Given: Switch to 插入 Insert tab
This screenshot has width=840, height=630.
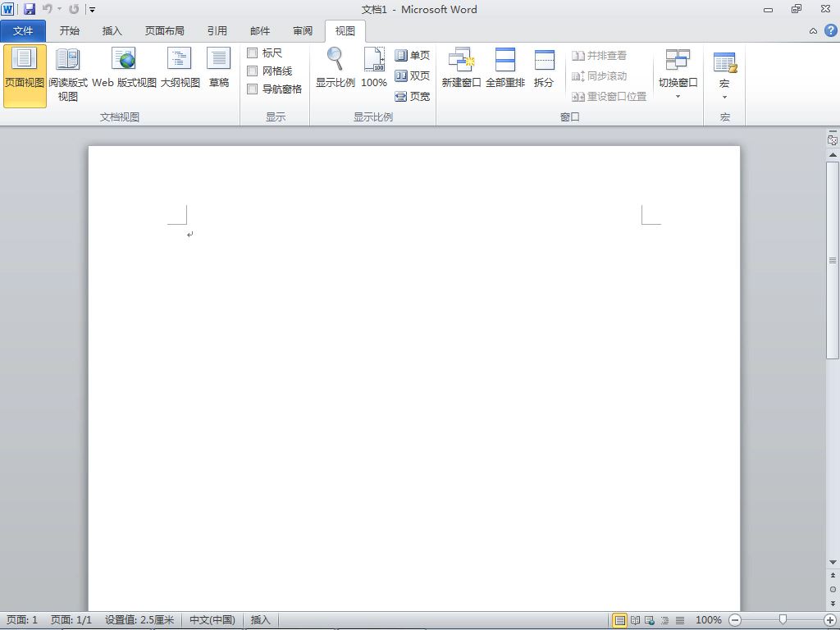Looking at the screenshot, I should coord(112,30).
